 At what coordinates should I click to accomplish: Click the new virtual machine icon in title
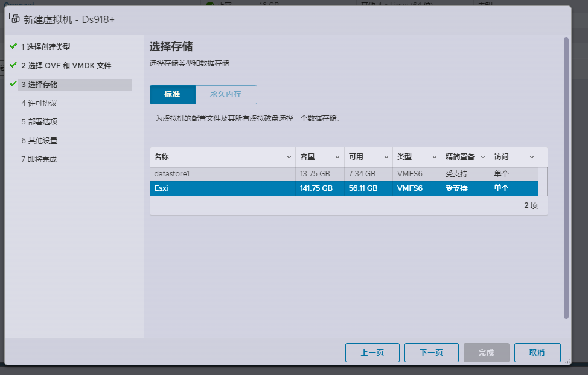pyautogui.click(x=13, y=18)
